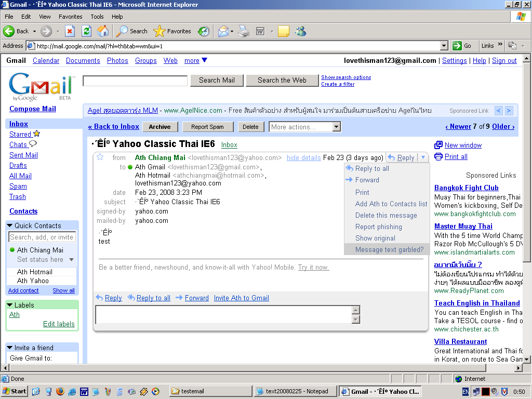Click the Archive button

[160, 127]
